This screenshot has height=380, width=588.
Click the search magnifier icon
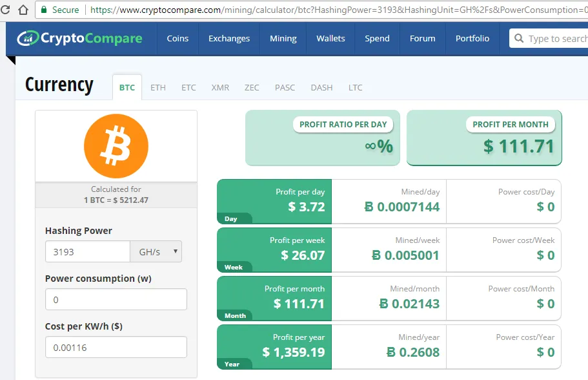click(519, 38)
